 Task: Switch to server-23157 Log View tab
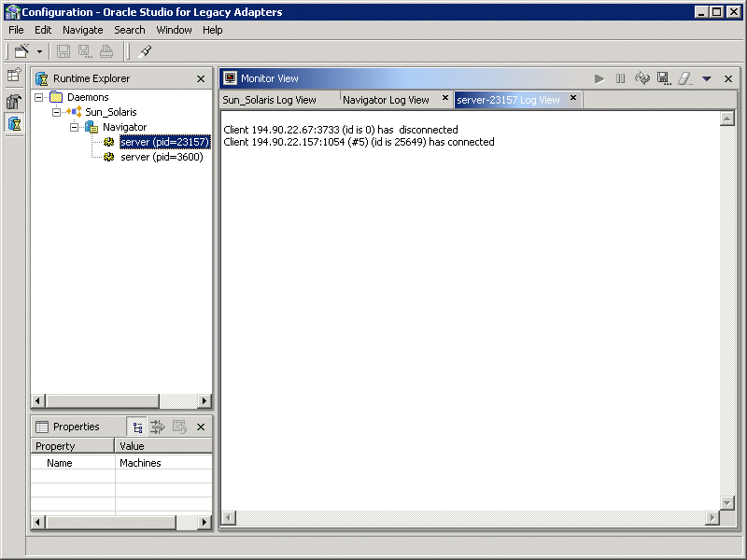click(x=508, y=100)
